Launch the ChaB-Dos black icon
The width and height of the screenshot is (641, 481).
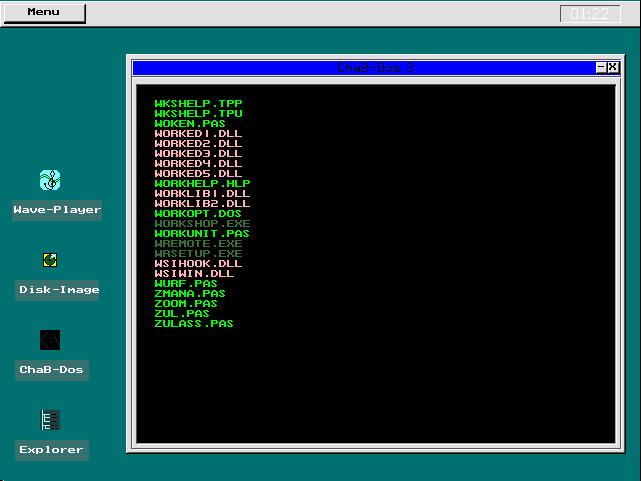point(51,340)
